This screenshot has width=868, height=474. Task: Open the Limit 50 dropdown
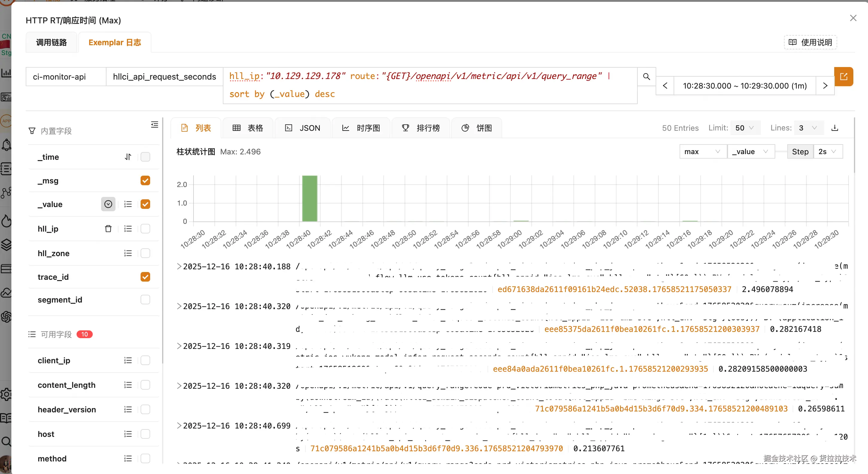(x=745, y=128)
